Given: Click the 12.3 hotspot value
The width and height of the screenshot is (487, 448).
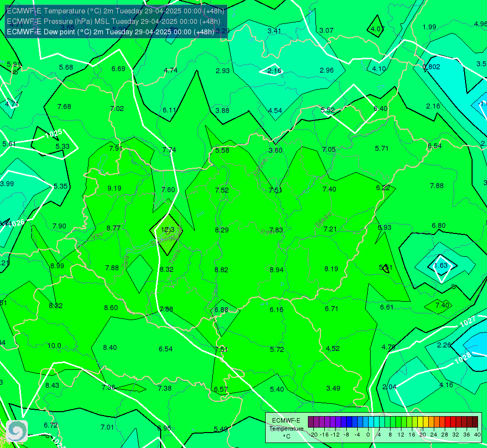Looking at the screenshot, I should [168, 230].
